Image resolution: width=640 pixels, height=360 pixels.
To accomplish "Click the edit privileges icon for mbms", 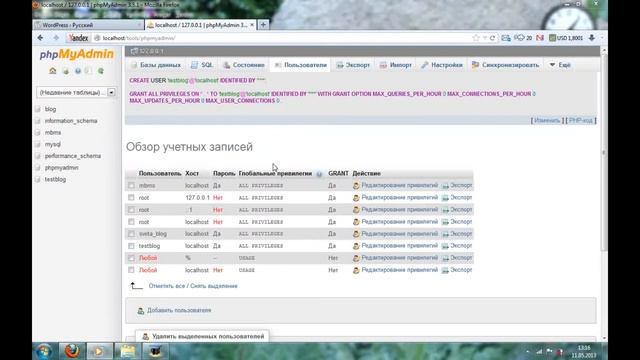I will click(356, 185).
